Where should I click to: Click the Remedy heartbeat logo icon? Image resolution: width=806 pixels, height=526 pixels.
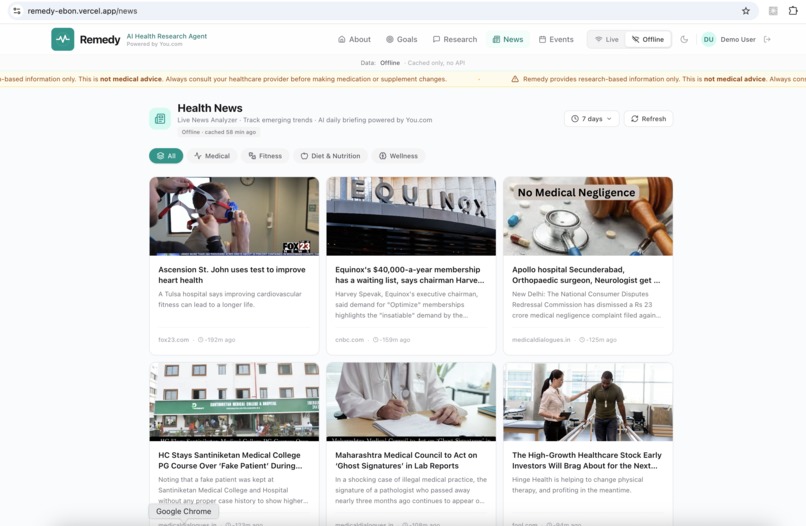point(62,39)
